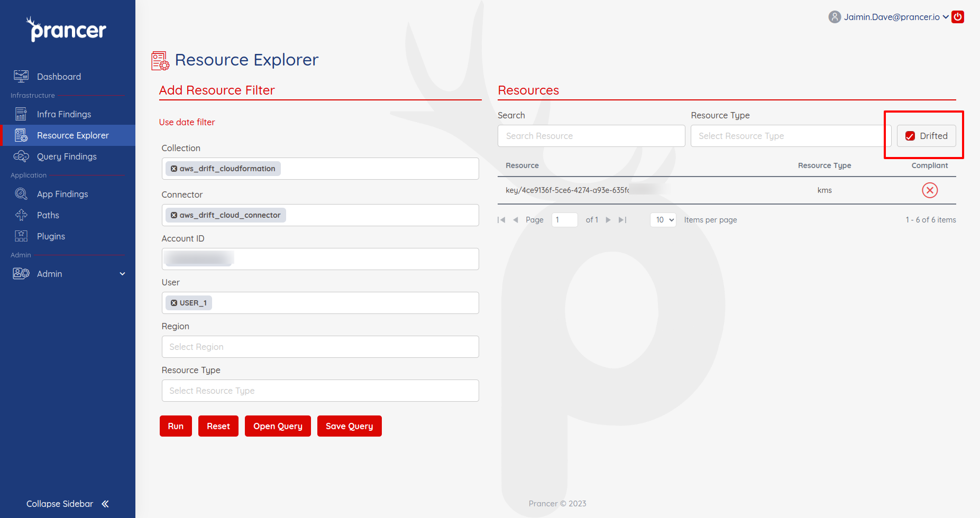The height and width of the screenshot is (518, 980).
Task: Open Query Findings from the sidebar
Action: (68, 156)
